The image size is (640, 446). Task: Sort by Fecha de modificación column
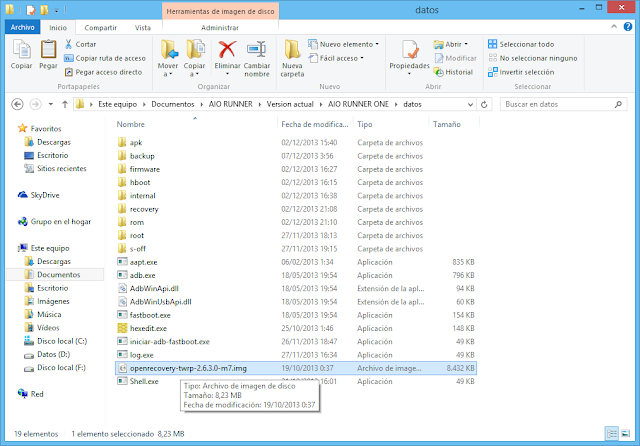click(x=314, y=124)
